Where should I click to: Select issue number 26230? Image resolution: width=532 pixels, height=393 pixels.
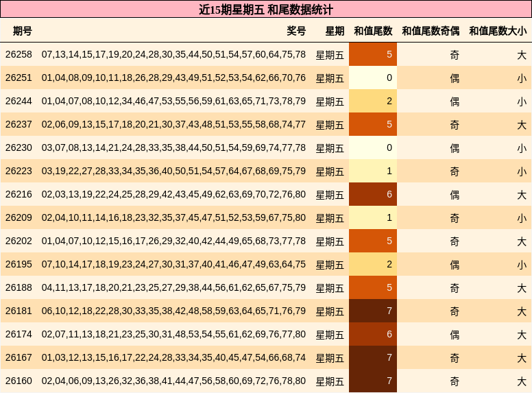click(19, 147)
